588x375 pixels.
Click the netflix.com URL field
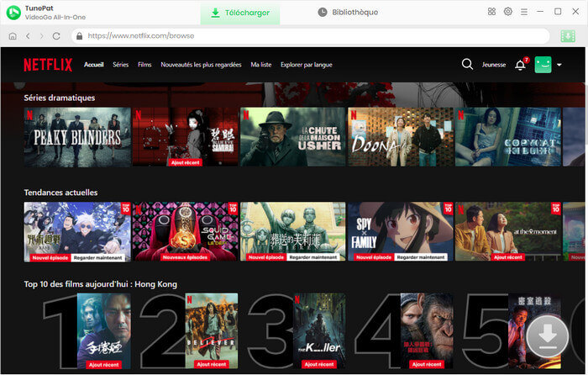click(311, 36)
